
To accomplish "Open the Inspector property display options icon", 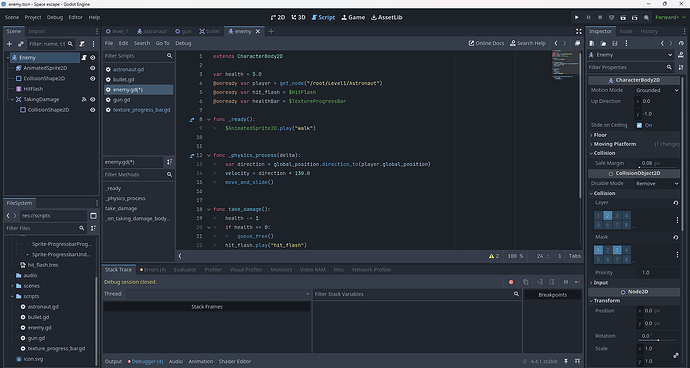I will [681, 67].
